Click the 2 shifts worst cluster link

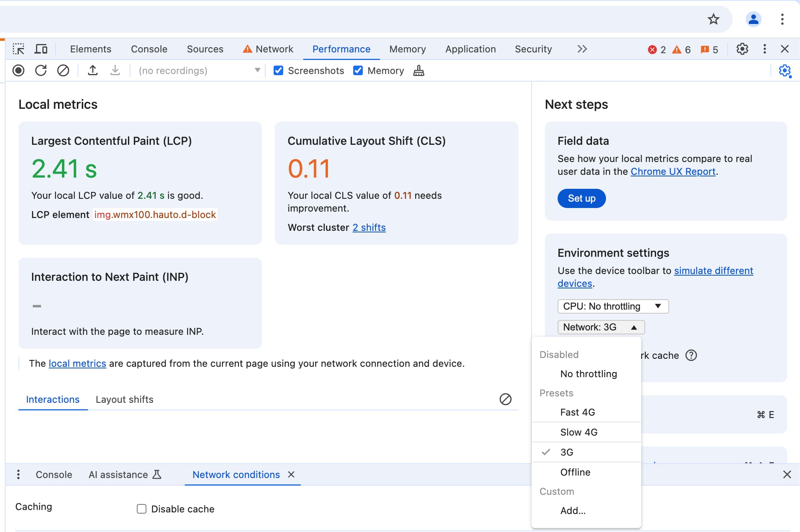(x=369, y=227)
